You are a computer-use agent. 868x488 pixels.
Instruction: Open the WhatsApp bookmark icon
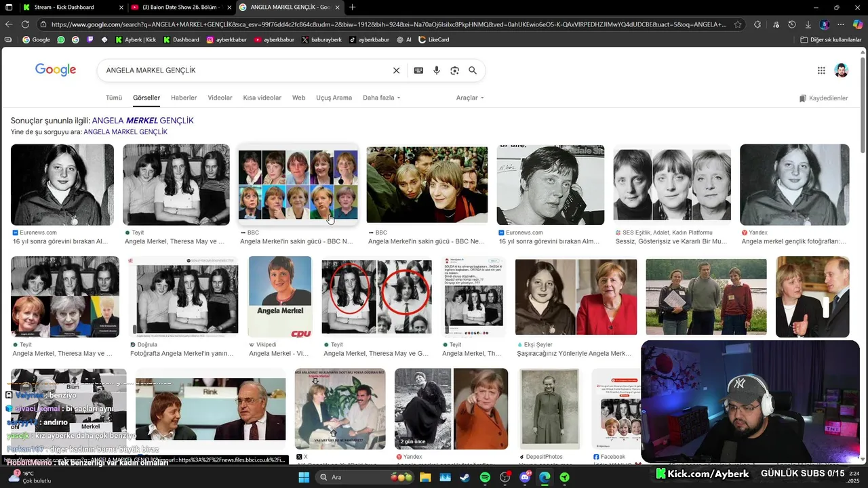point(61,40)
